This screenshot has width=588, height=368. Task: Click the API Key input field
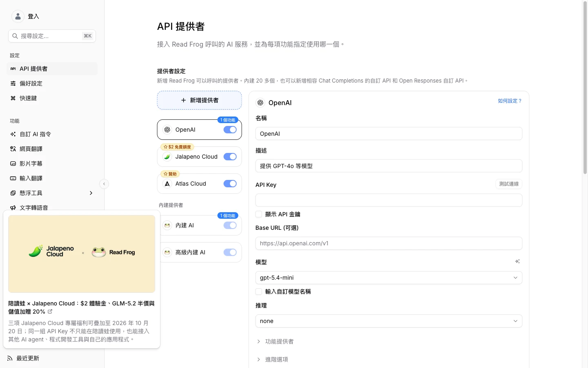point(389,200)
